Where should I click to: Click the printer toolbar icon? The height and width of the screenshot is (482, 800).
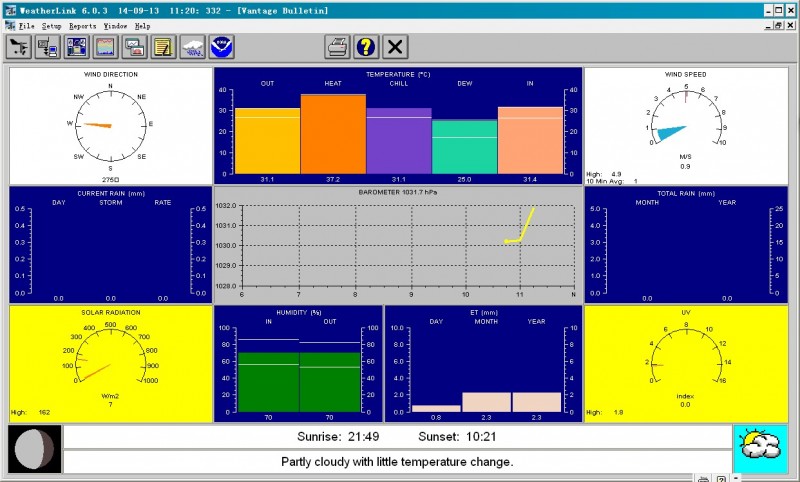[337, 47]
